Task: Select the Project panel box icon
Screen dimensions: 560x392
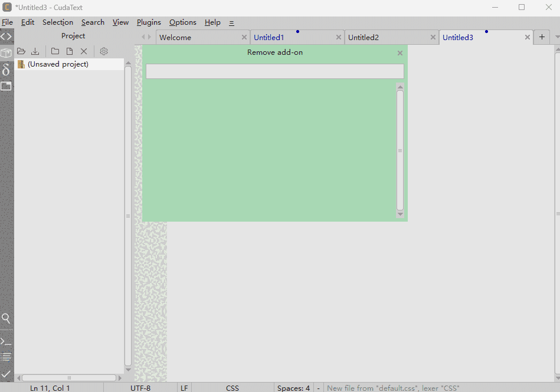Action: pyautogui.click(x=6, y=53)
